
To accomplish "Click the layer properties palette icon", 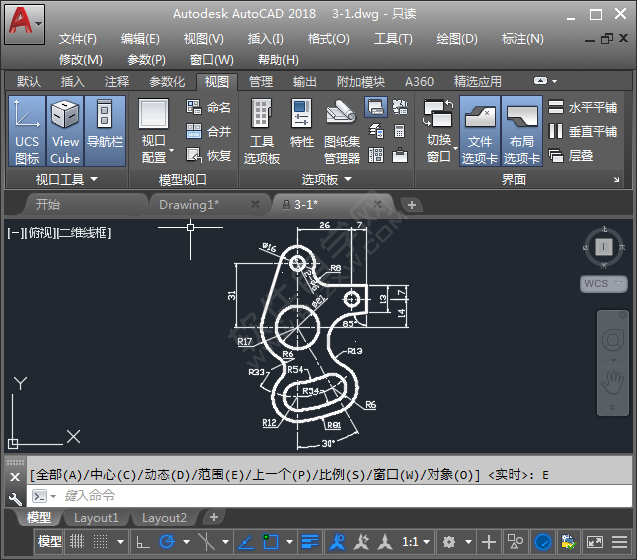I will tap(376, 131).
